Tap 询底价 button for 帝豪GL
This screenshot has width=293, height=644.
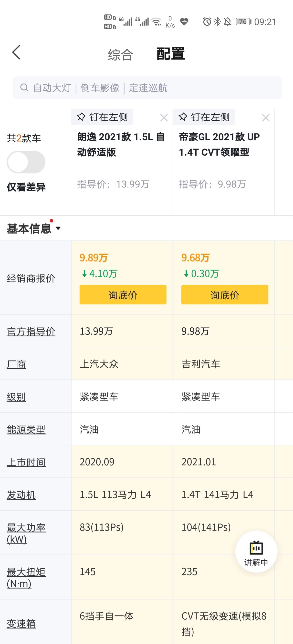(225, 294)
